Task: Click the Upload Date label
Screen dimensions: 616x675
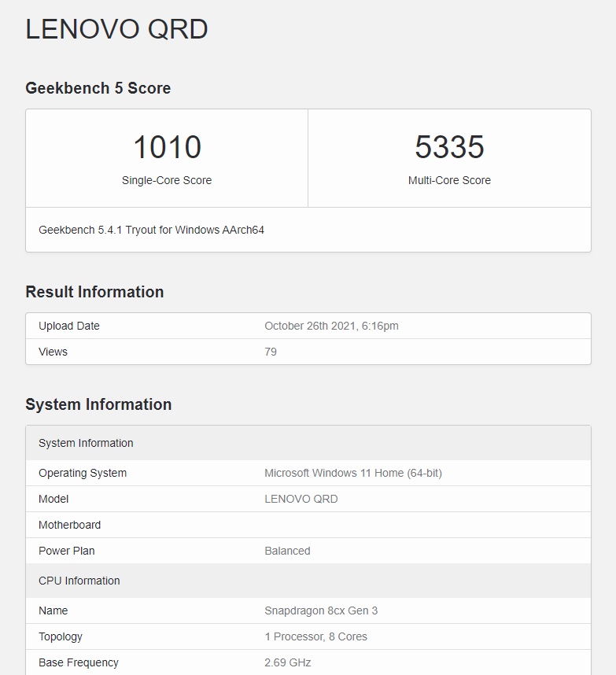Action: click(69, 326)
